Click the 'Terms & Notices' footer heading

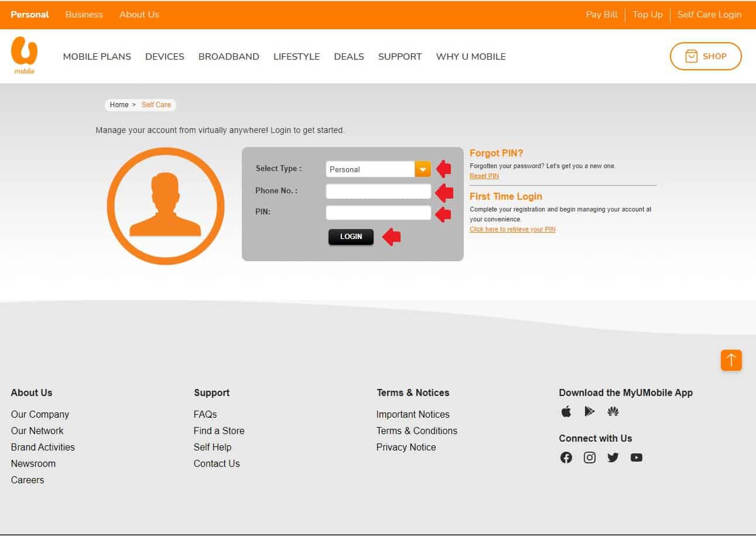point(413,392)
